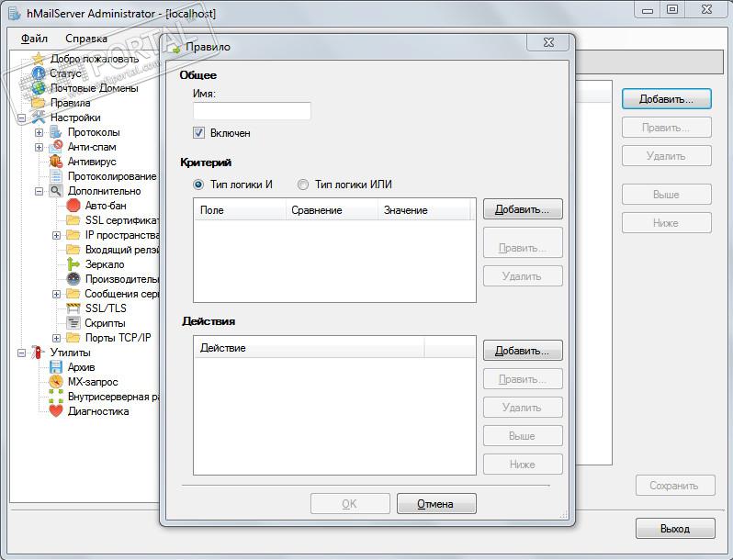
Task: Select Скрипты in the tree
Action: [106, 323]
